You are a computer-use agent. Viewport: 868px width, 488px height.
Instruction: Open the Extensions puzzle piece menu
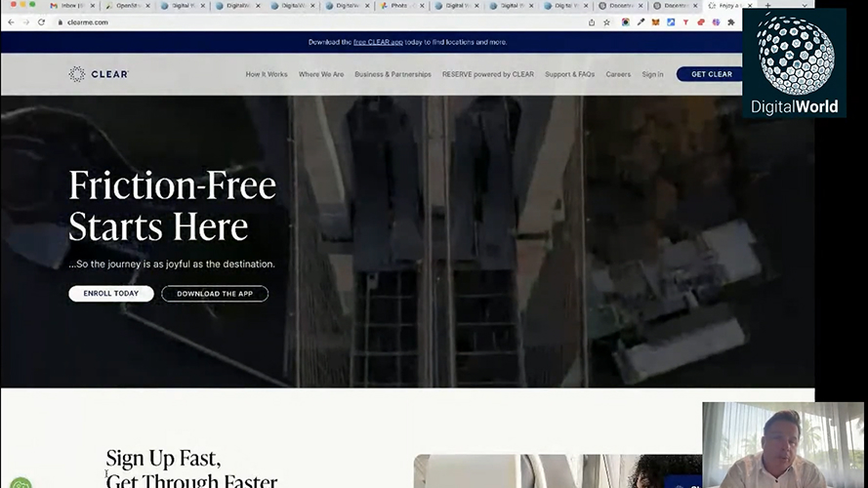click(731, 21)
